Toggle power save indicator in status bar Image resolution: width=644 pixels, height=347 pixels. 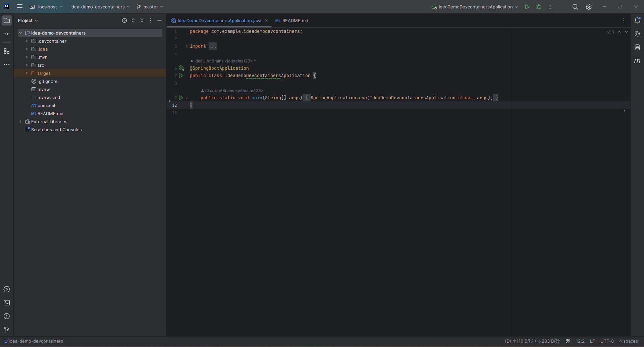pyautogui.click(x=568, y=341)
